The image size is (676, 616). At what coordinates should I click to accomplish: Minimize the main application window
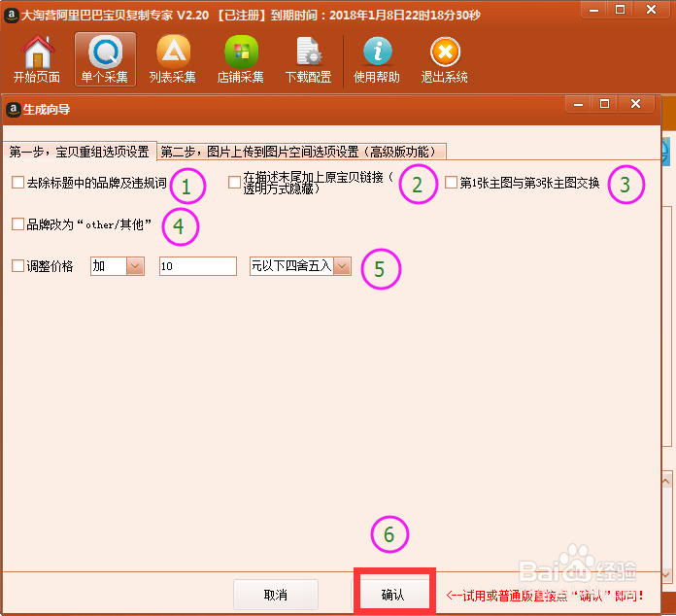point(594,10)
